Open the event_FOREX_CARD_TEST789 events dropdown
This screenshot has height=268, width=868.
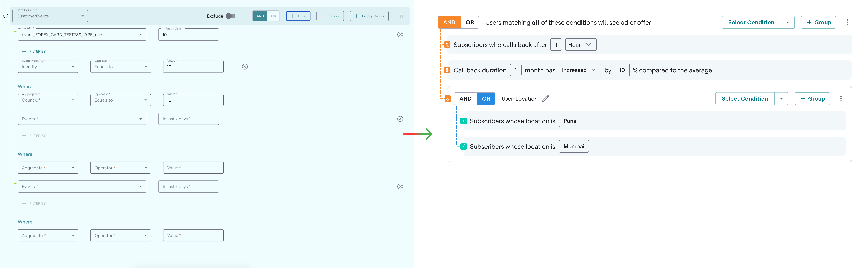point(82,34)
